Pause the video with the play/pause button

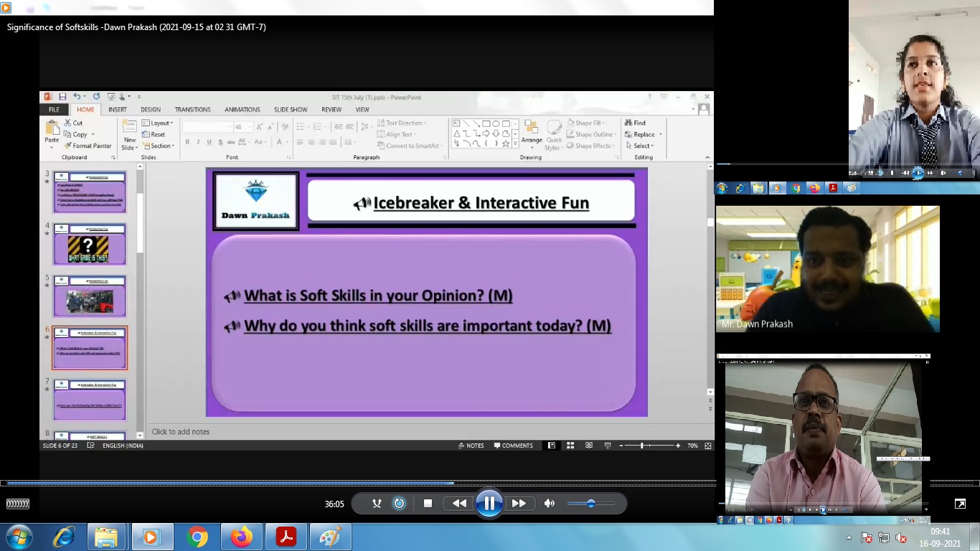pos(489,504)
